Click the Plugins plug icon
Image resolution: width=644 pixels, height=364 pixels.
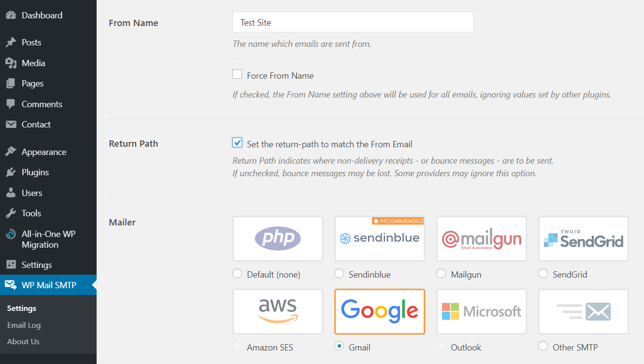[x=11, y=172]
